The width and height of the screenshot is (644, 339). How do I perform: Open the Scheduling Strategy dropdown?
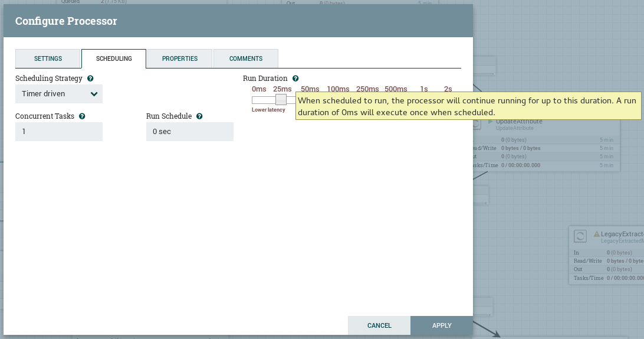coord(59,94)
